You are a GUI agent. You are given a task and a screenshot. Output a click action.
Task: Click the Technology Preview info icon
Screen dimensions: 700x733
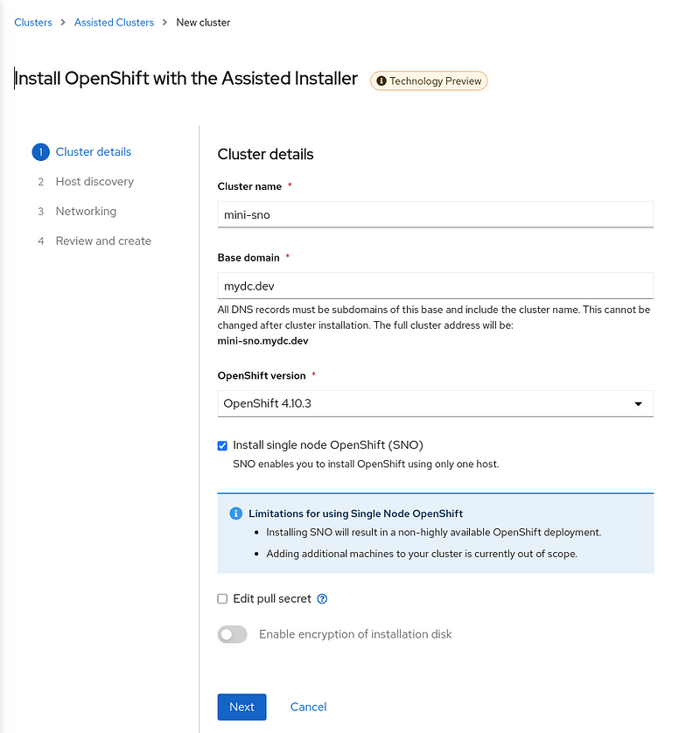tap(381, 80)
